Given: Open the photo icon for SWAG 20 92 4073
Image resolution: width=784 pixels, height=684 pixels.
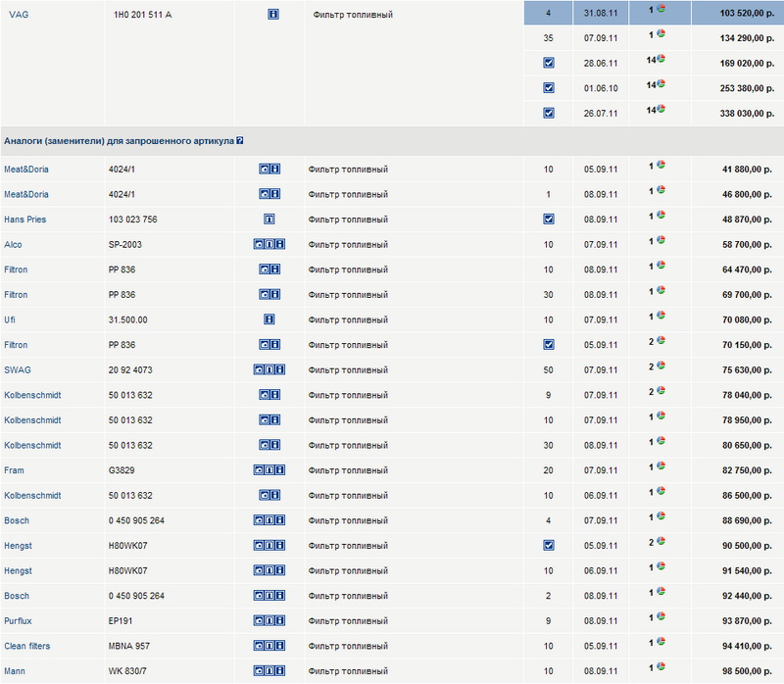Looking at the screenshot, I should (x=259, y=370).
